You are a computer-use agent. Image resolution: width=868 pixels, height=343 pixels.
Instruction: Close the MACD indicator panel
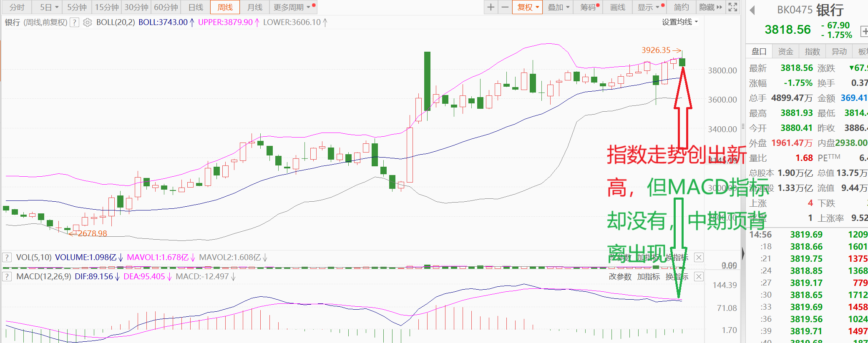coord(699,277)
